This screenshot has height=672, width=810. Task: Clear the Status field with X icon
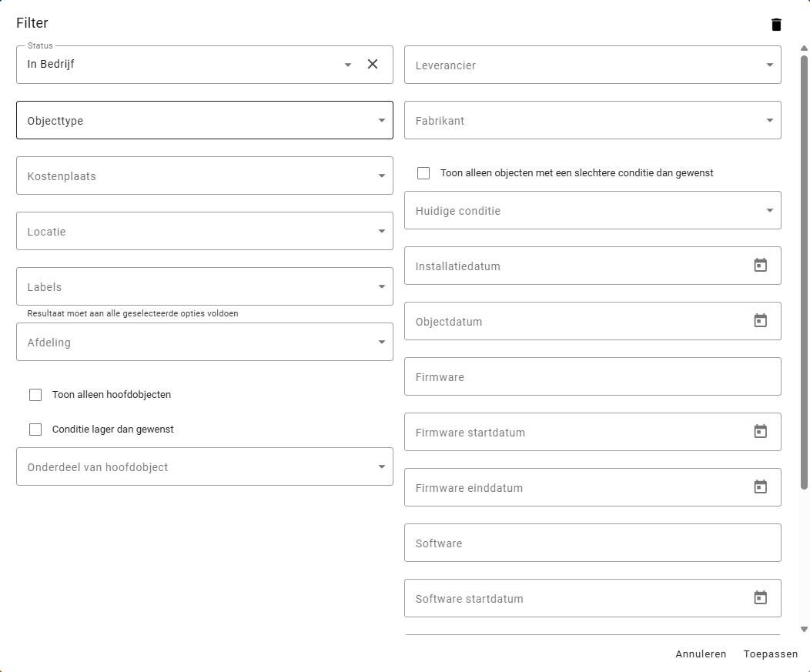373,65
